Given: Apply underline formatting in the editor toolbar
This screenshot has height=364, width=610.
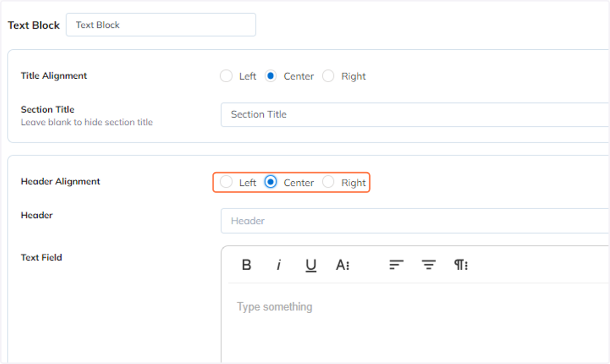Looking at the screenshot, I should click(x=311, y=265).
